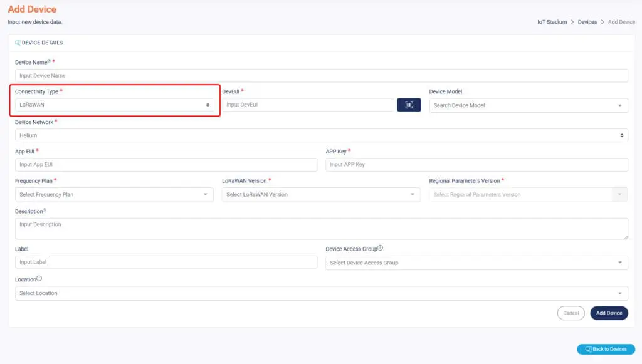
Task: Expand the Select Location dropdown
Action: pos(321,293)
